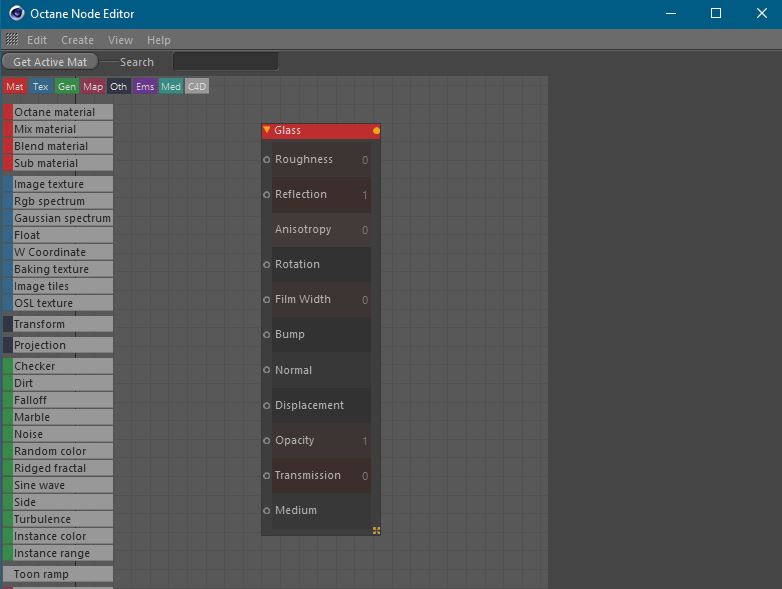Click Sine wave in node list
This screenshot has width=782, height=589.
tap(58, 485)
